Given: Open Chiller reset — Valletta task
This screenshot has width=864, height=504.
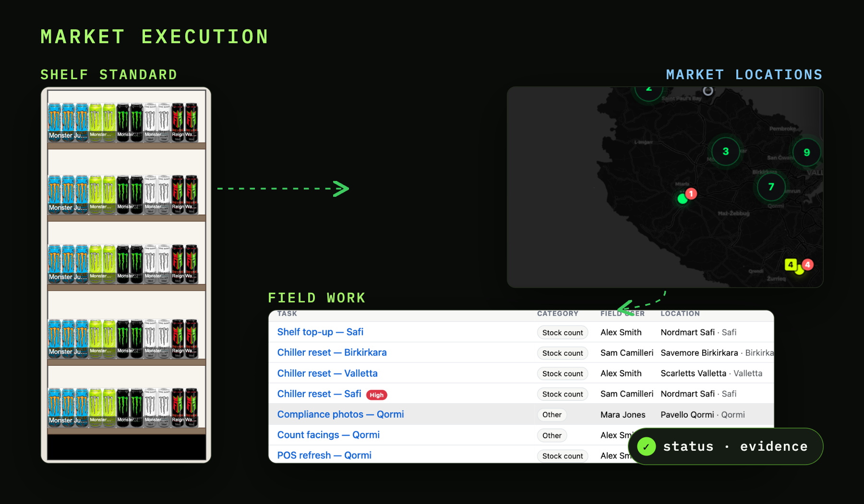Looking at the screenshot, I should pyautogui.click(x=327, y=373).
